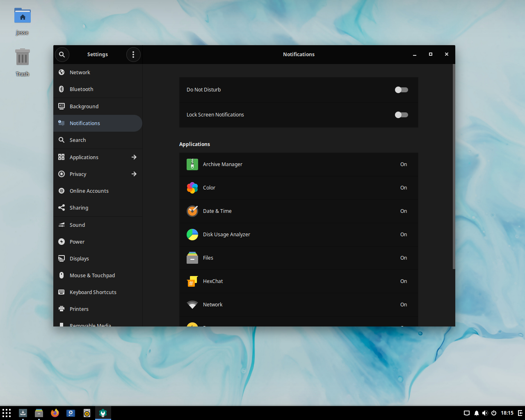
Task: Click the 18:15 clock in the panel
Action: [x=507, y=413]
